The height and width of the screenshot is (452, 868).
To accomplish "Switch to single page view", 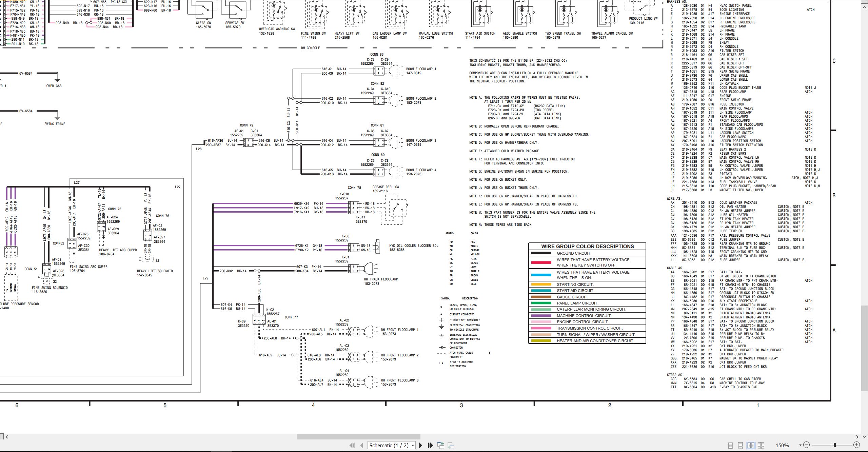I will pyautogui.click(x=730, y=445).
